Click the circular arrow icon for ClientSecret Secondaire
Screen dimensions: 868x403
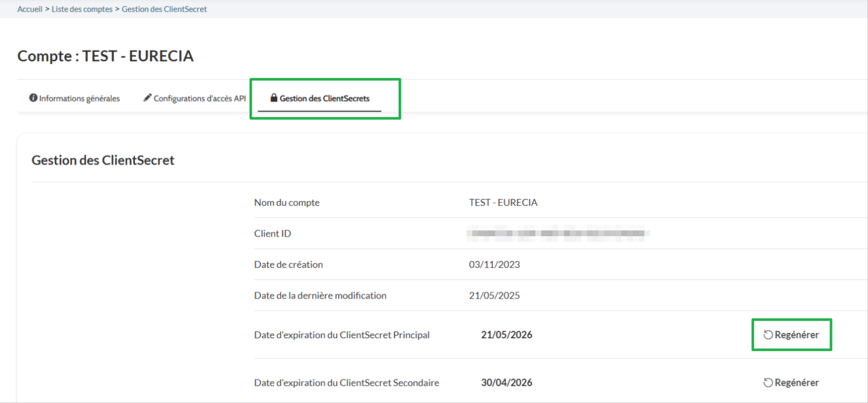click(x=768, y=383)
